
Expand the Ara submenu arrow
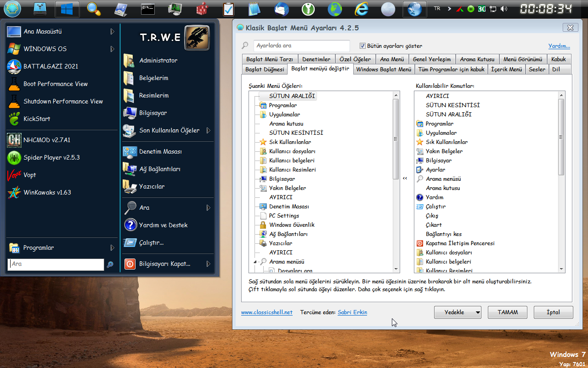(209, 207)
